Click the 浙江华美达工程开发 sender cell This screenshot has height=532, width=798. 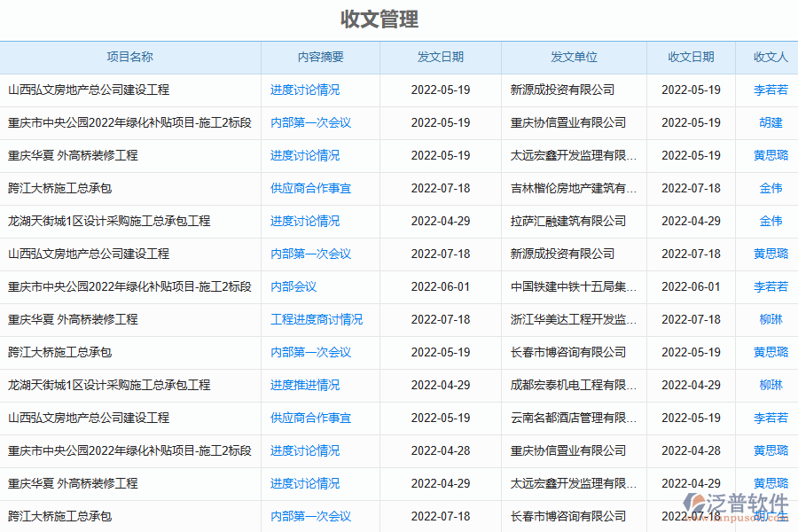click(573, 319)
